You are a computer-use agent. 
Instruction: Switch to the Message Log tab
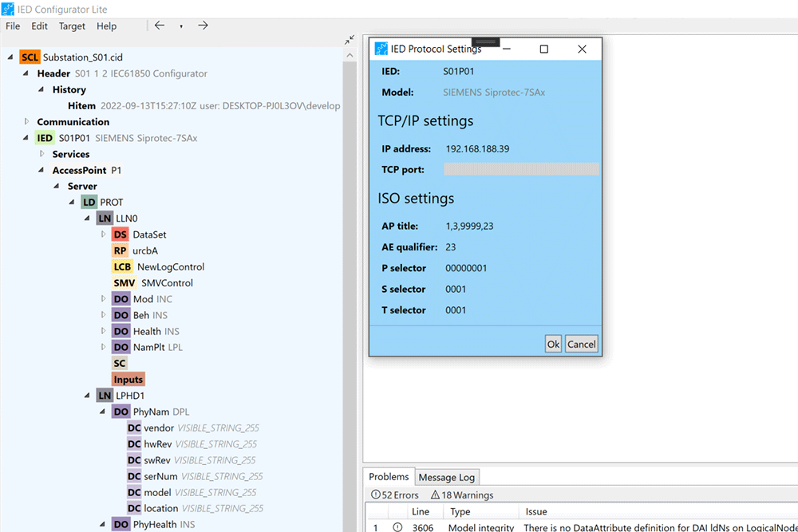(446, 477)
